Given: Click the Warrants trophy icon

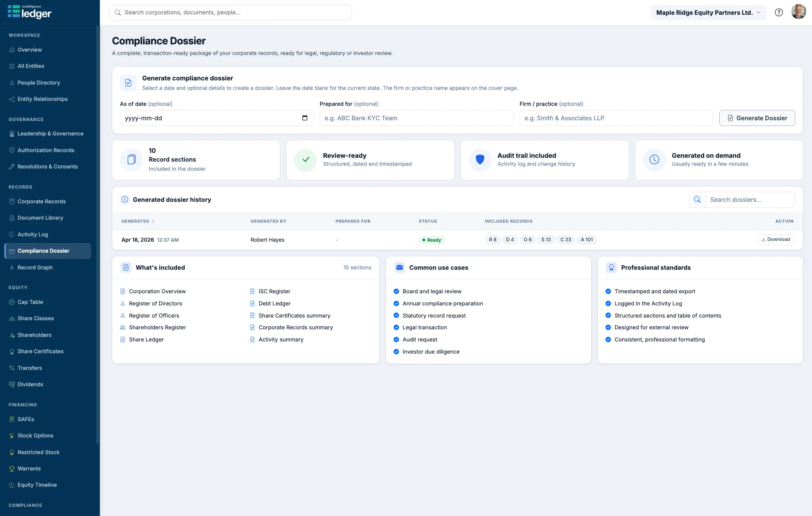Looking at the screenshot, I should tap(12, 469).
